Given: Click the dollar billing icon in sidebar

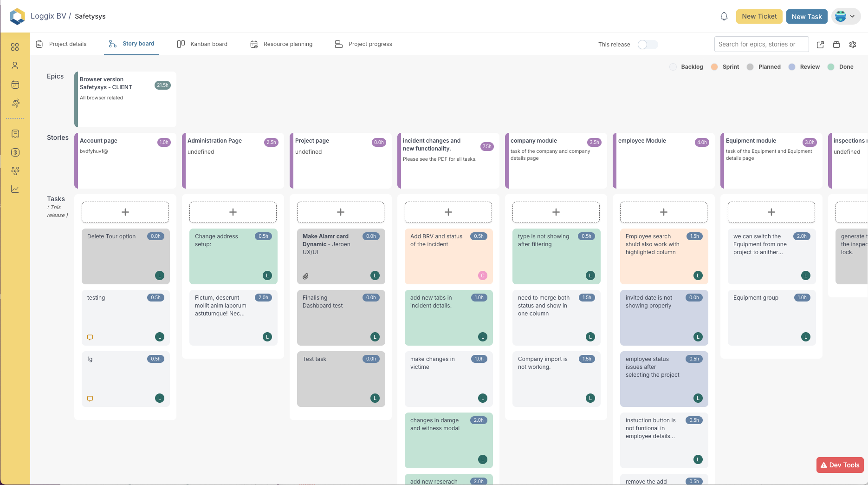Looking at the screenshot, I should pos(15,152).
